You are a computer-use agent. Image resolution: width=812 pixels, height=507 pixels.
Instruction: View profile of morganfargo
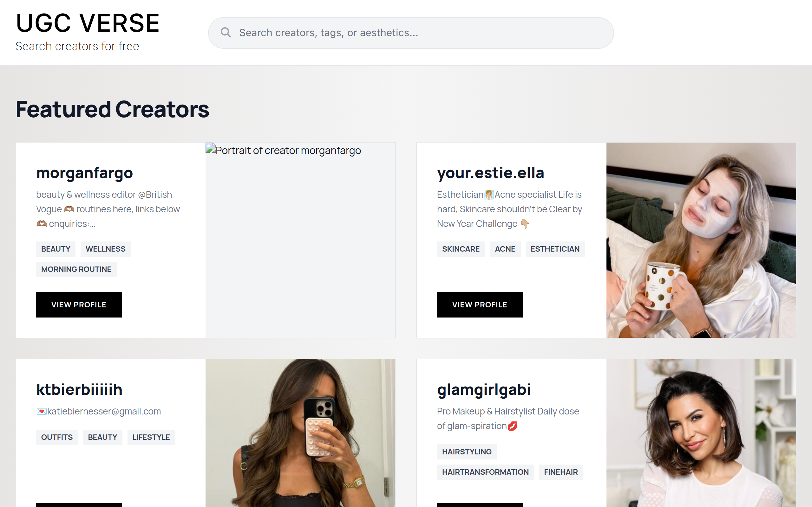click(x=79, y=305)
